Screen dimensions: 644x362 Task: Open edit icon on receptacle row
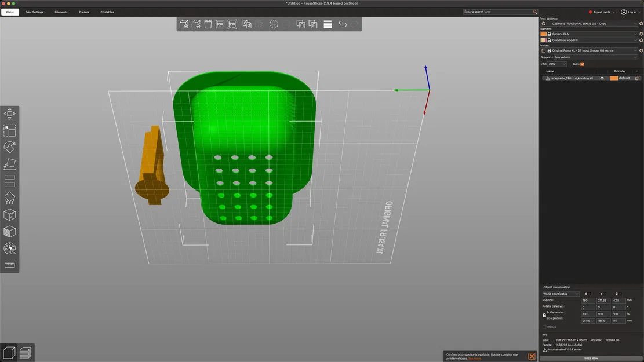point(636,78)
